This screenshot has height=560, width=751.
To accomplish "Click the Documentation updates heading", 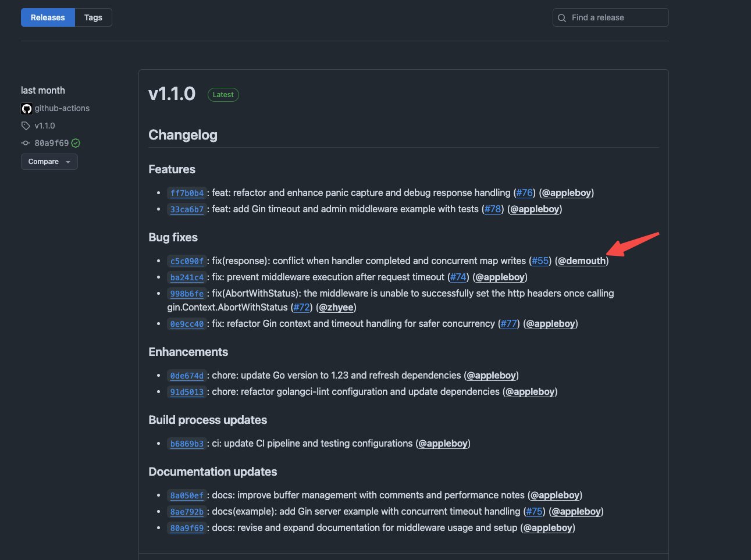I will click(212, 472).
